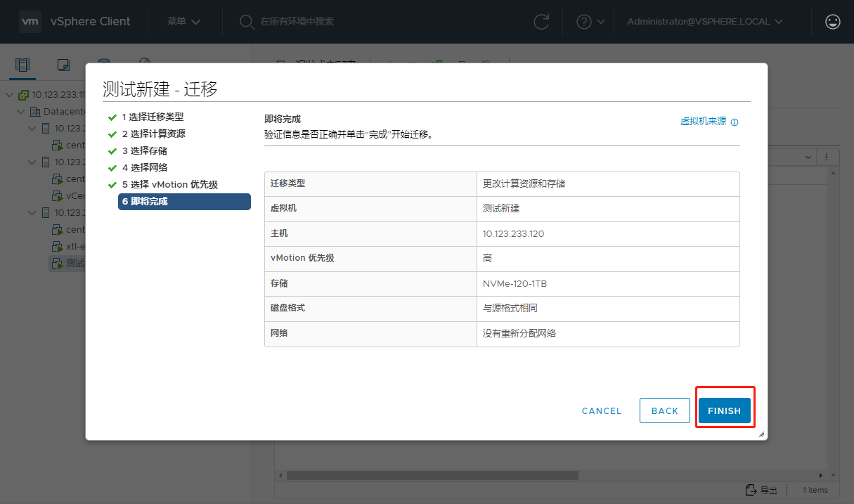The height and width of the screenshot is (504, 854).
Task: Click the BACK button in the wizard
Action: (664, 411)
